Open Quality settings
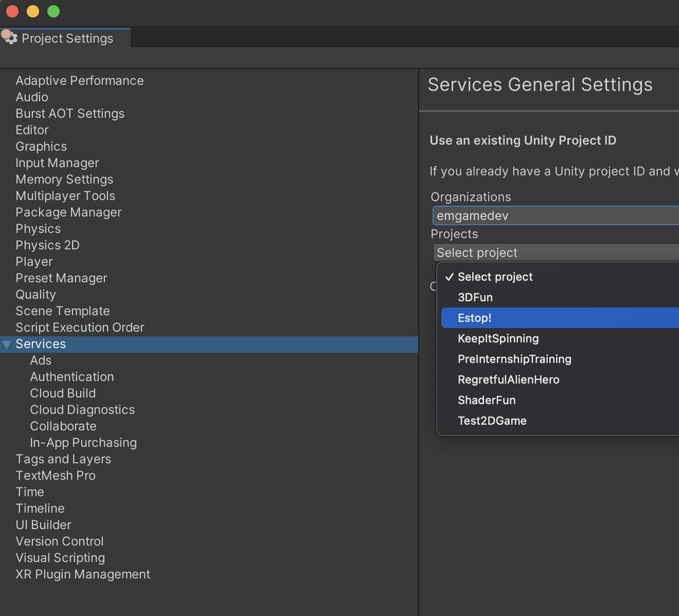The width and height of the screenshot is (679, 616). [35, 295]
